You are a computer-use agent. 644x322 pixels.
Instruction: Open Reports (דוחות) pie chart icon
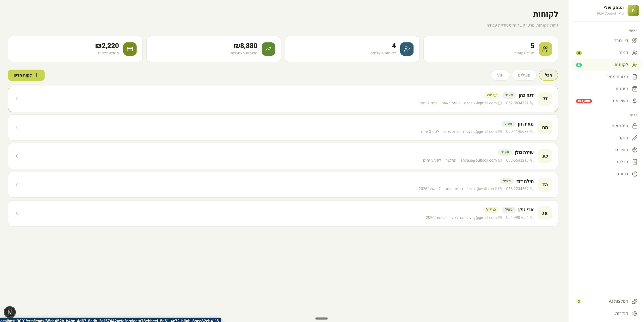click(x=635, y=174)
